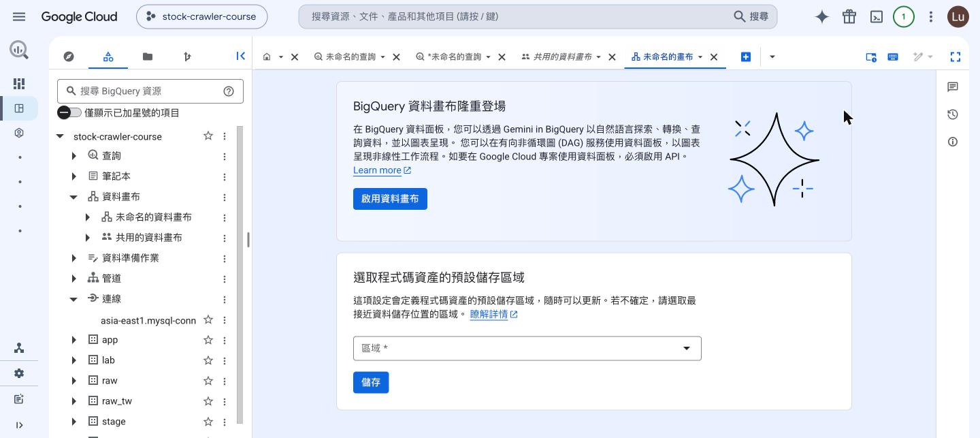Select asia-east1.mysql-conn connection

(x=148, y=320)
